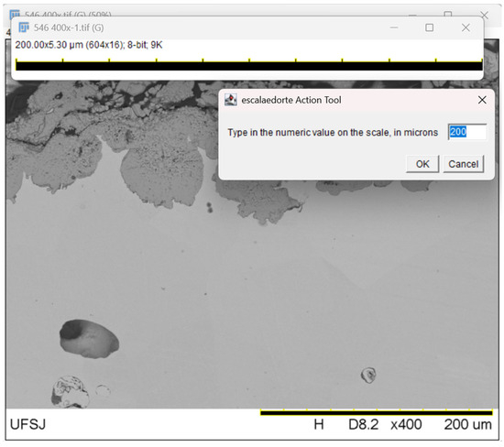Close the escalaedorte Action Tool dialog
Screen dimensions: 504x447
(x=482, y=100)
